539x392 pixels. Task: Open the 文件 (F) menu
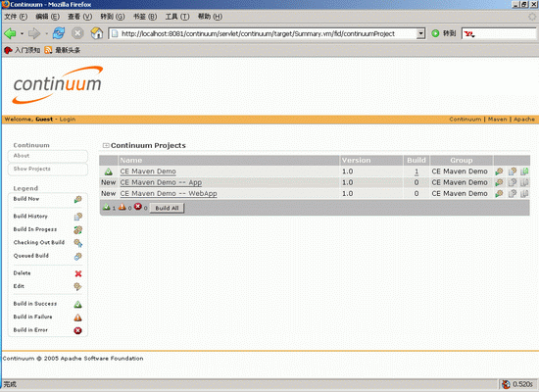(16, 17)
